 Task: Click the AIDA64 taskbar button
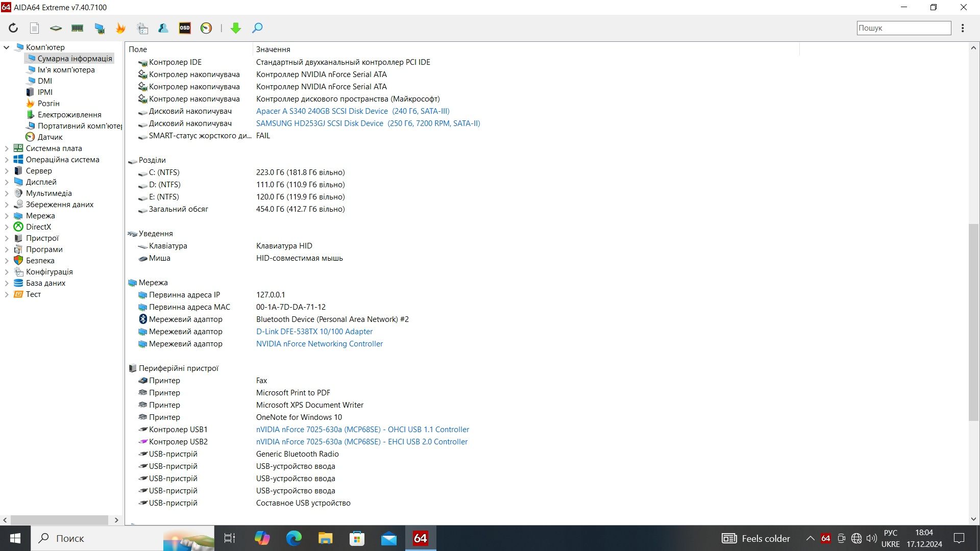click(421, 538)
